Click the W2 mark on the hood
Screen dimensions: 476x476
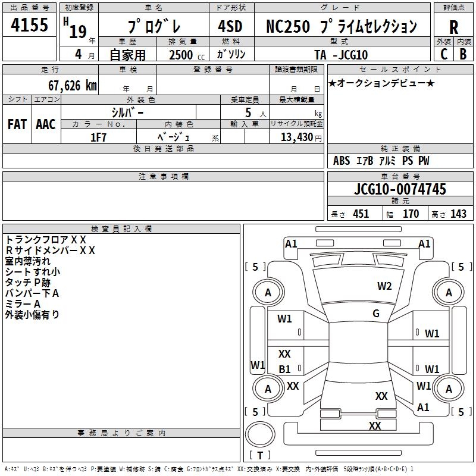click(x=384, y=286)
